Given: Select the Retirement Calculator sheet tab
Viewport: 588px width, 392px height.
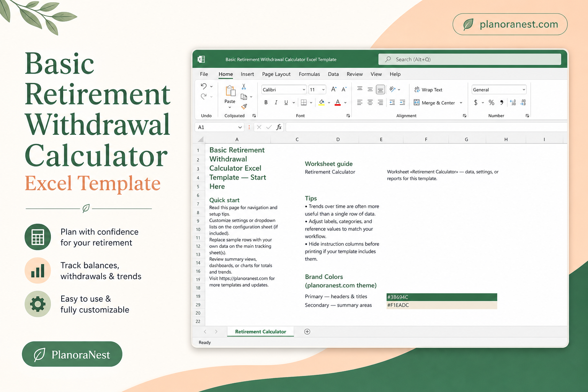Looking at the screenshot, I should point(260,332).
